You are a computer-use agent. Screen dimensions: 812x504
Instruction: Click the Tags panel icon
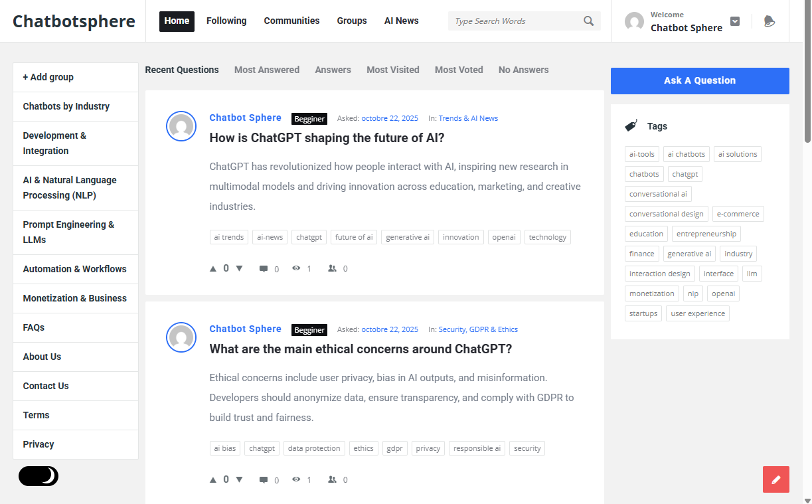(x=631, y=125)
